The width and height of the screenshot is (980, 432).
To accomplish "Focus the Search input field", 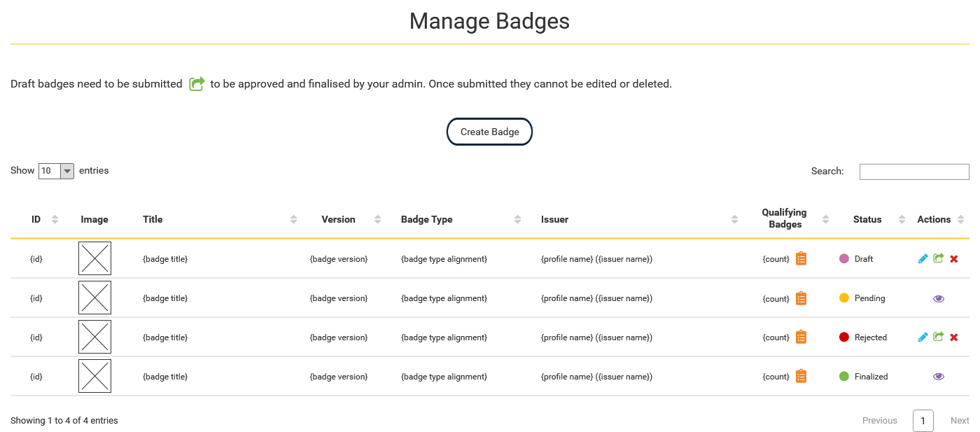I will 914,172.
